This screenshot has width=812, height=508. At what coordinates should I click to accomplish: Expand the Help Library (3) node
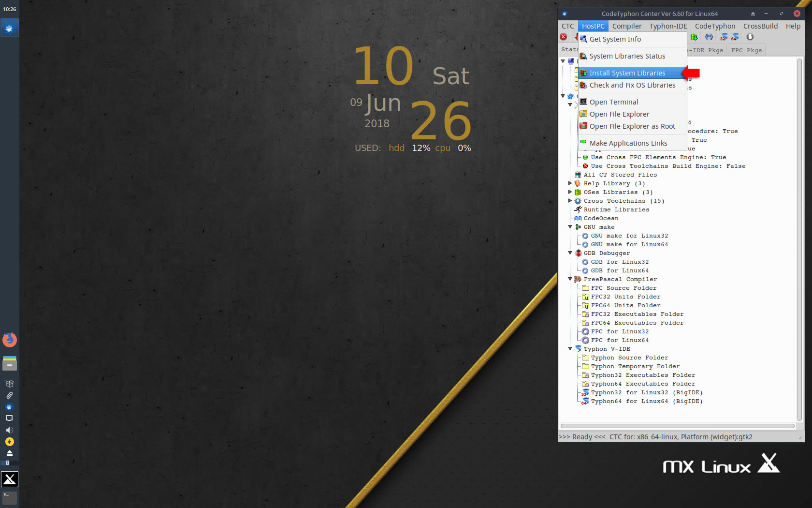[570, 183]
